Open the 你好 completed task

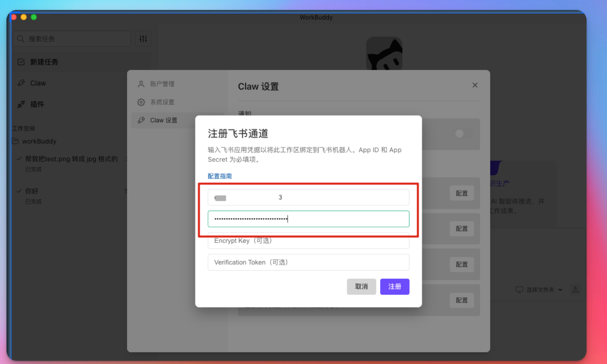coord(31,191)
